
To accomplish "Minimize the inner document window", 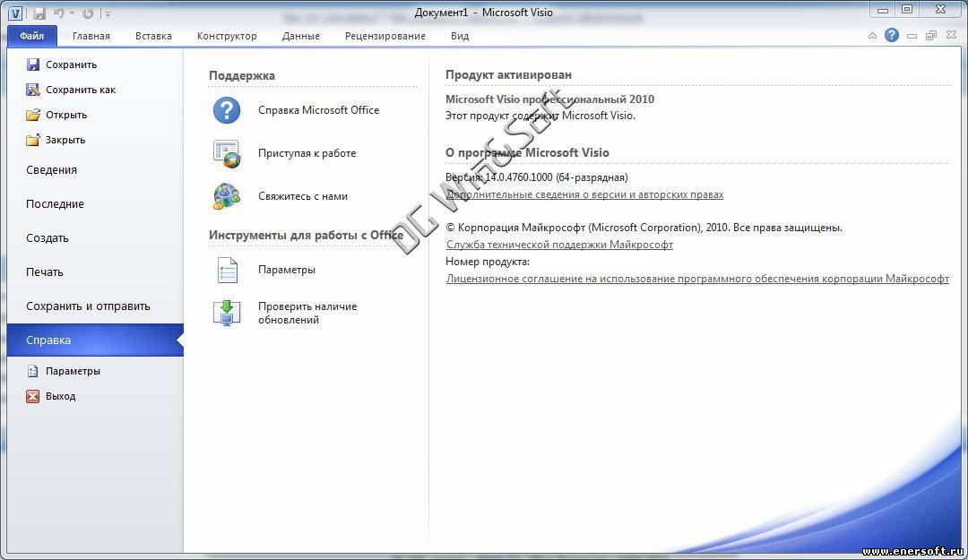I will point(912,36).
